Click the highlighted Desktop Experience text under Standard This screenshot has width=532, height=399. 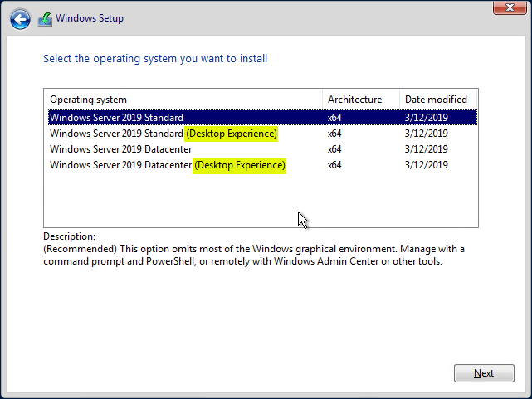(x=232, y=134)
